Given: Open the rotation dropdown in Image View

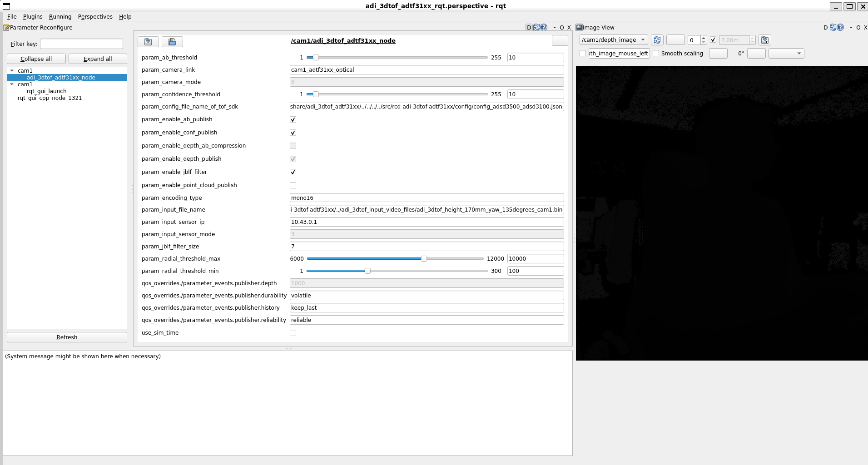Looking at the screenshot, I should pyautogui.click(x=787, y=53).
